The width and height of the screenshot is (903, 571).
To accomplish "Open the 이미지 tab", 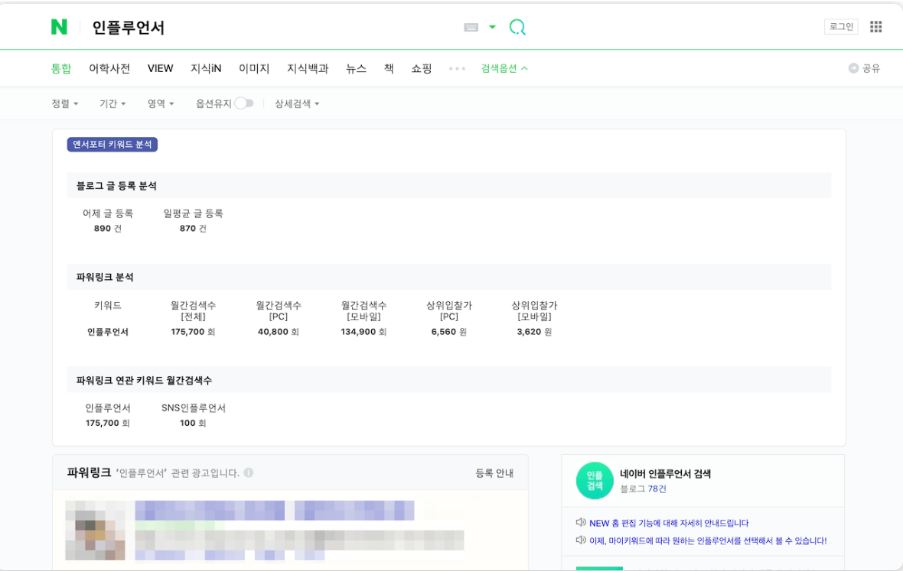I will (x=254, y=68).
